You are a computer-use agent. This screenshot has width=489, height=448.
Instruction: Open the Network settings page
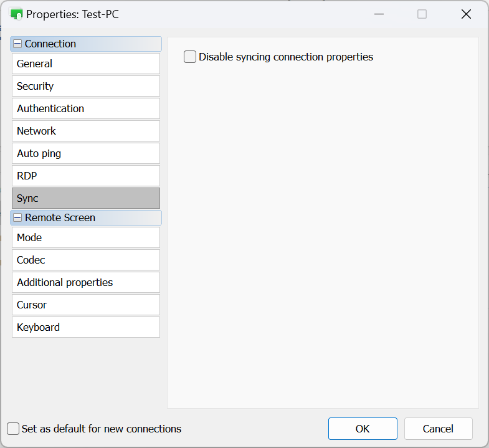pyautogui.click(x=86, y=131)
